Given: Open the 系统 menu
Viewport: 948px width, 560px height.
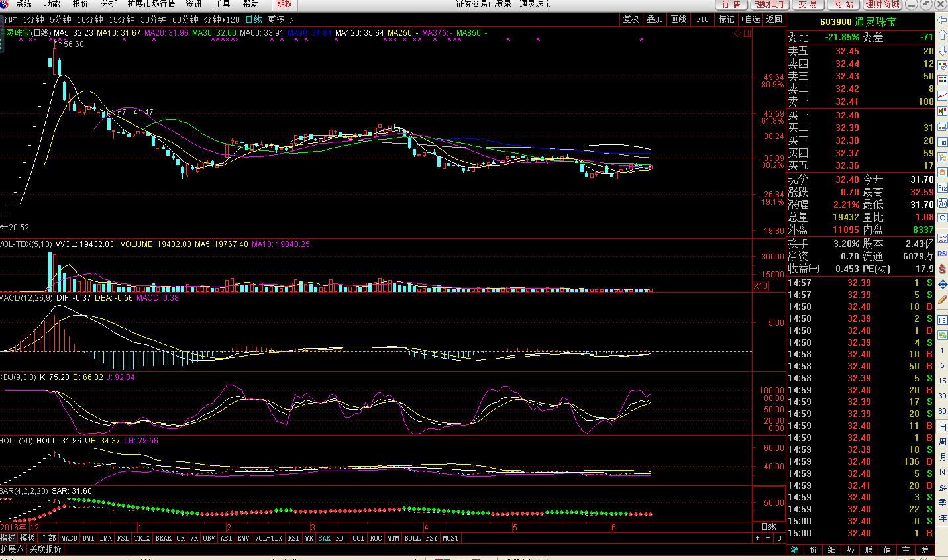Looking at the screenshot, I should (x=23, y=4).
